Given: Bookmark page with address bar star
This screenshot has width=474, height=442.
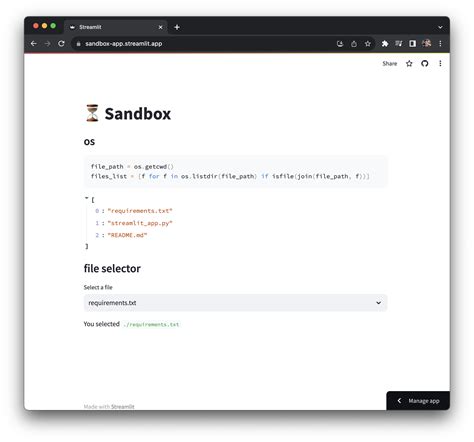Looking at the screenshot, I should (368, 44).
